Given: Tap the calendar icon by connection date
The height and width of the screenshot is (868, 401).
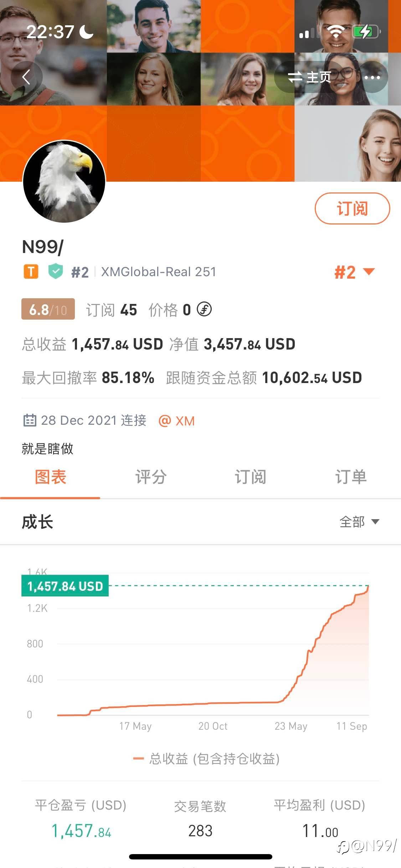Looking at the screenshot, I should click(x=30, y=420).
